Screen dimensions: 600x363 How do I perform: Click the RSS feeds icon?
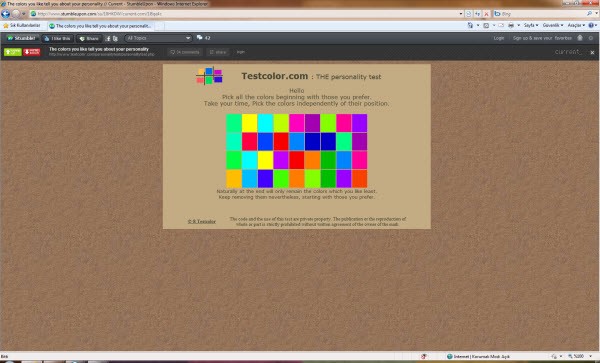coord(486,25)
